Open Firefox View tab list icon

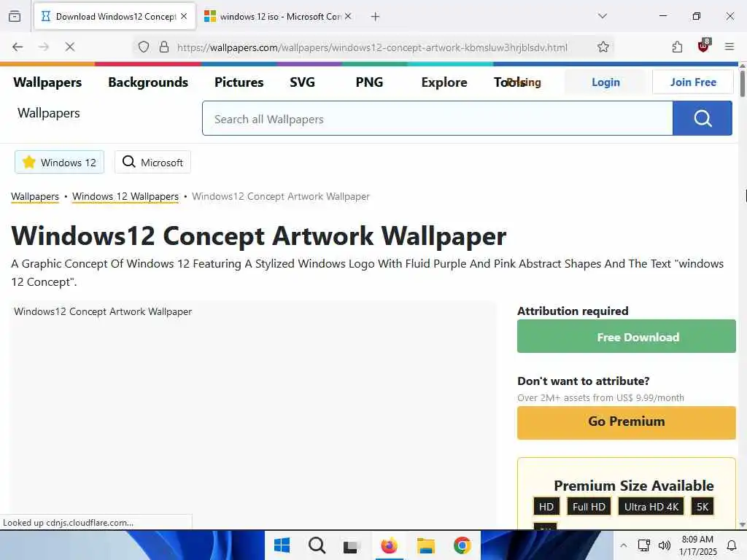[15, 16]
